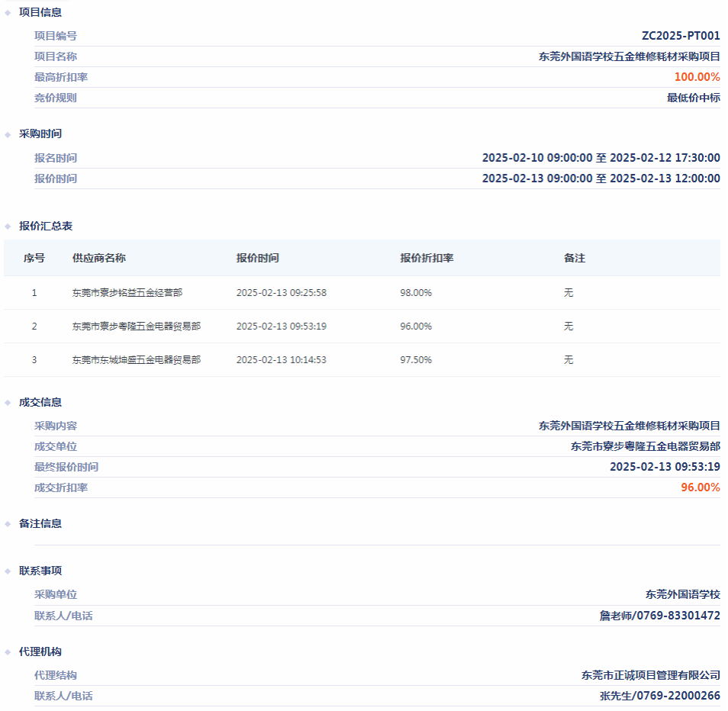Select the 报价时间 date range ending 12:00:00
This screenshot has height=711, width=728.
point(601,179)
